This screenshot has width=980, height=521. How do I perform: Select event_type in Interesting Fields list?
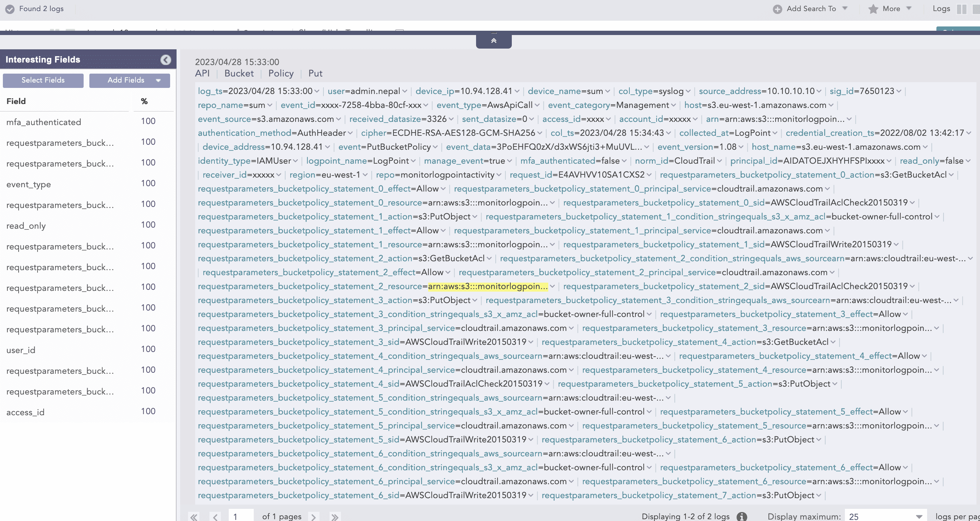click(29, 184)
